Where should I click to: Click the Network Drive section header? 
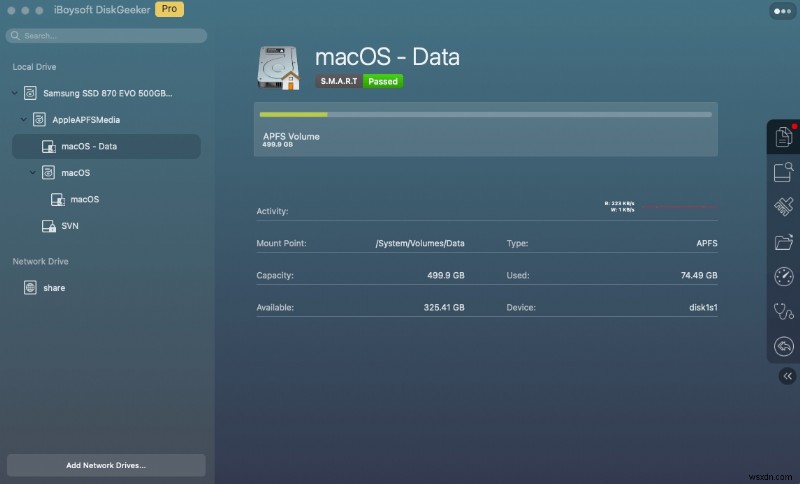[x=40, y=261]
